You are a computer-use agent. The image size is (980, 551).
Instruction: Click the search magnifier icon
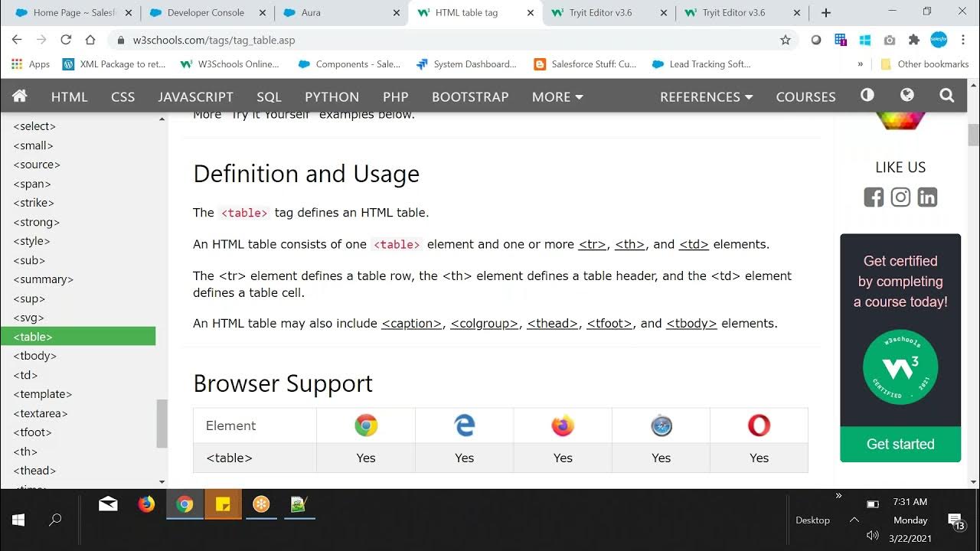[x=947, y=96]
